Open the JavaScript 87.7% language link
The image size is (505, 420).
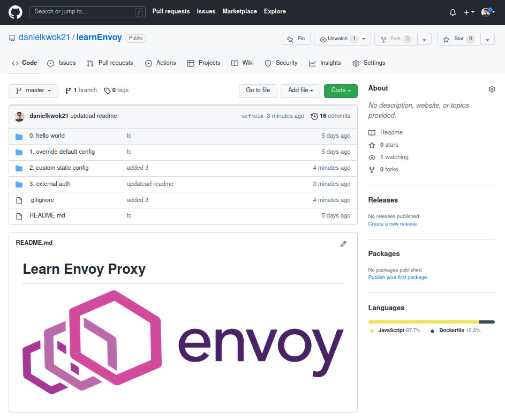pos(396,331)
